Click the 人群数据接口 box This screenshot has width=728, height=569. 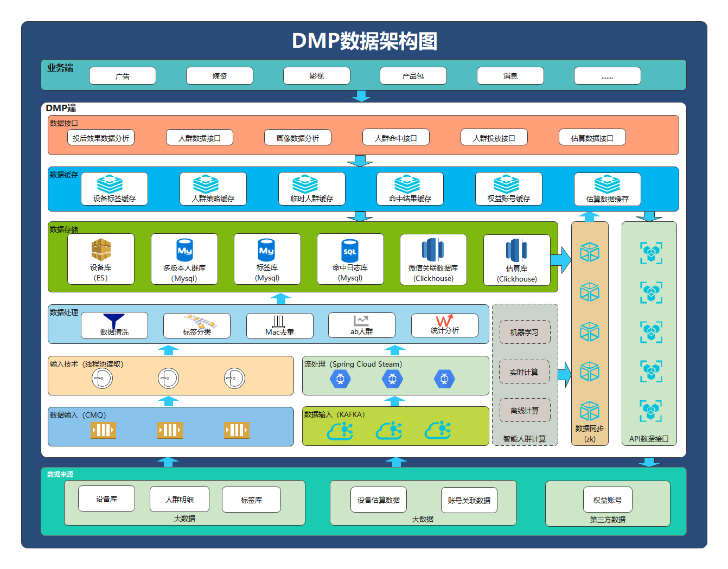[x=200, y=138]
